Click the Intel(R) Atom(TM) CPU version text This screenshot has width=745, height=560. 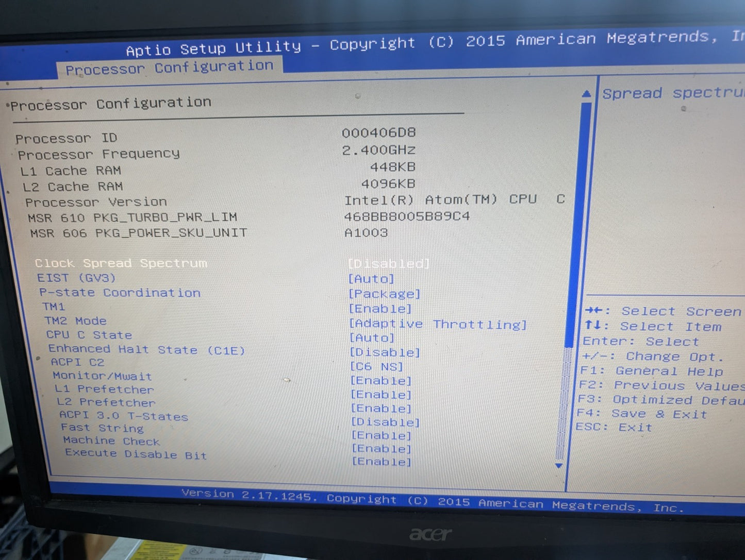click(x=455, y=199)
